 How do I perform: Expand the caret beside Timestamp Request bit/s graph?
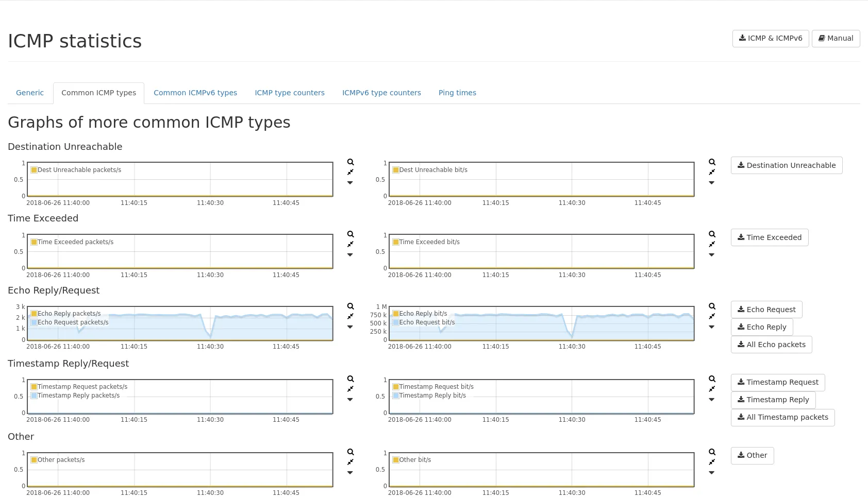click(x=712, y=400)
